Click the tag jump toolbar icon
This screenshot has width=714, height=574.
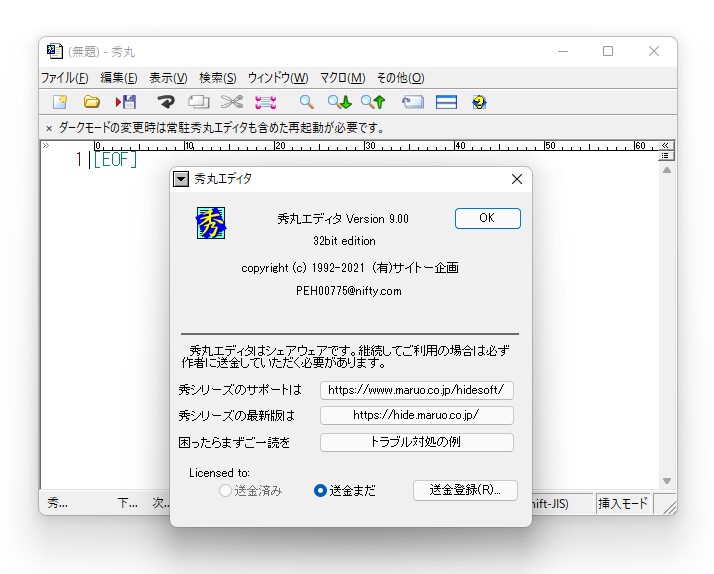[x=413, y=102]
